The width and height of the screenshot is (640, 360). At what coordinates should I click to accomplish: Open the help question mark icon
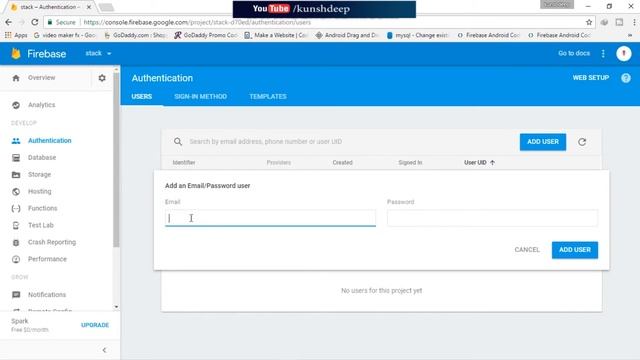(x=626, y=78)
